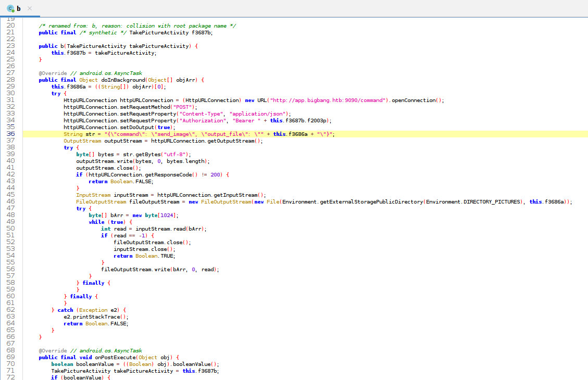Click the first @Override annotation on line 27
The image size is (588, 380).
(x=53, y=73)
